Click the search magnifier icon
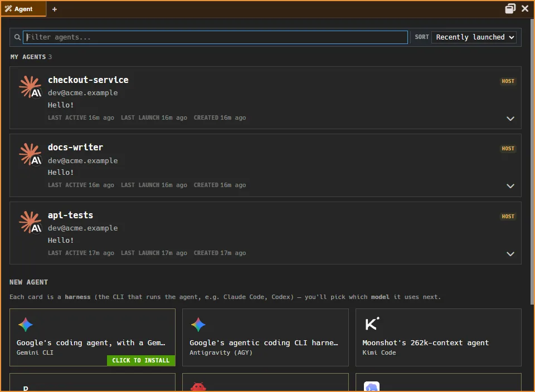 17,37
